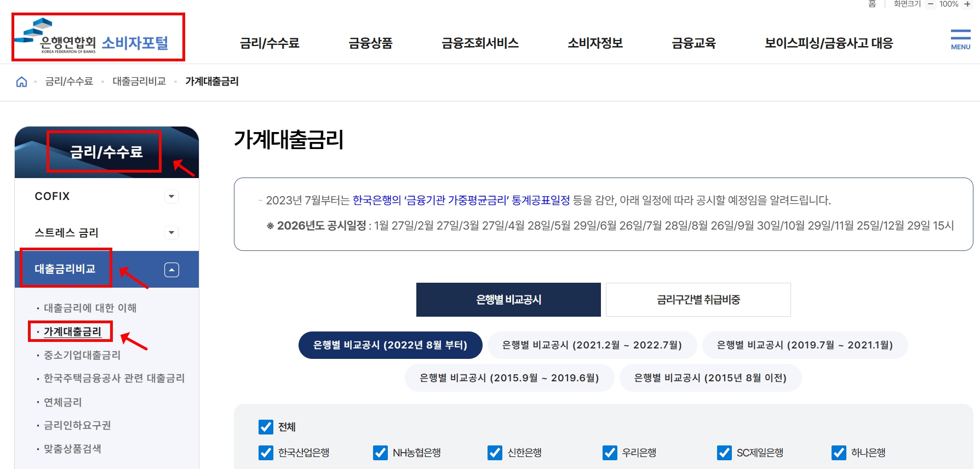The height and width of the screenshot is (469, 980).
Task: Open the 금융상품 top menu
Action: click(370, 43)
